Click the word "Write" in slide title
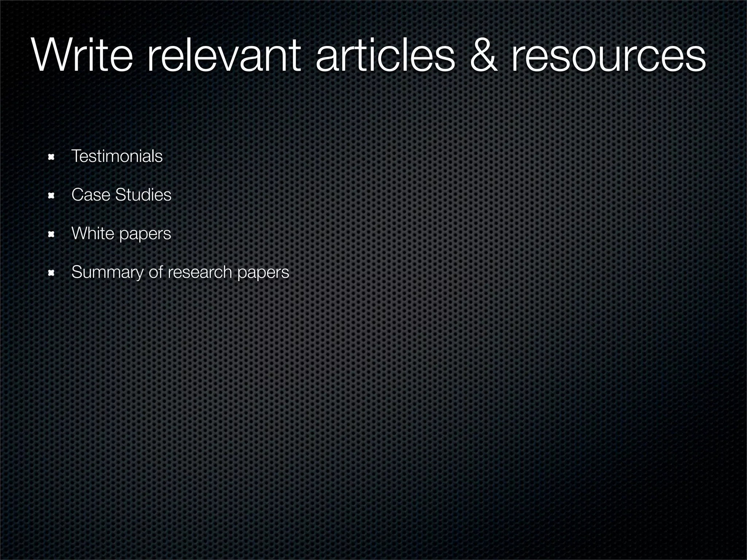The height and width of the screenshot is (560, 747). [82, 55]
